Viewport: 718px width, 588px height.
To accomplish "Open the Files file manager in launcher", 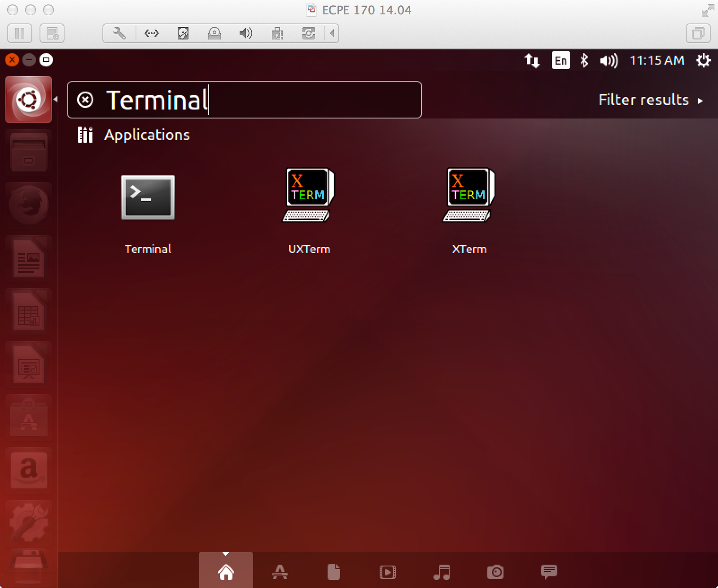I will tap(28, 153).
